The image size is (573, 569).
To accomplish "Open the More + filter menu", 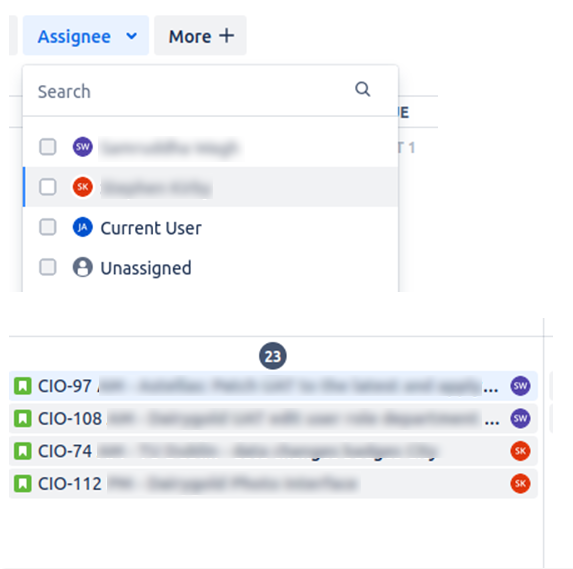I will tap(200, 36).
